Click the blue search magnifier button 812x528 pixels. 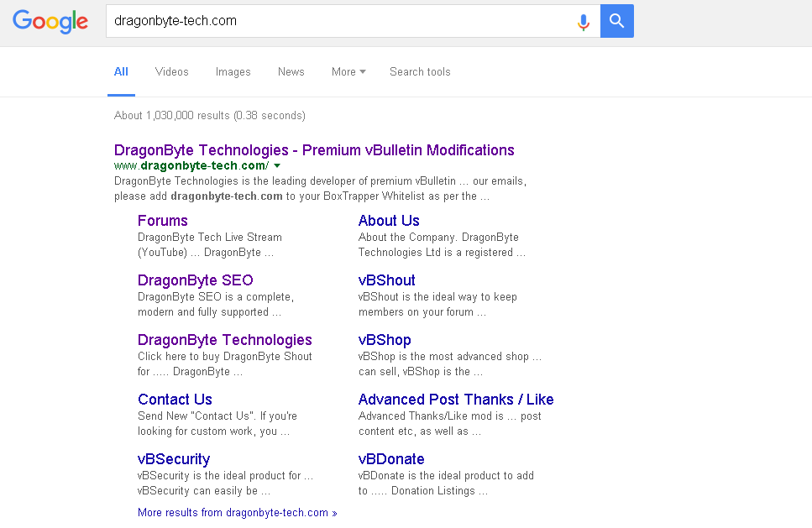click(617, 21)
